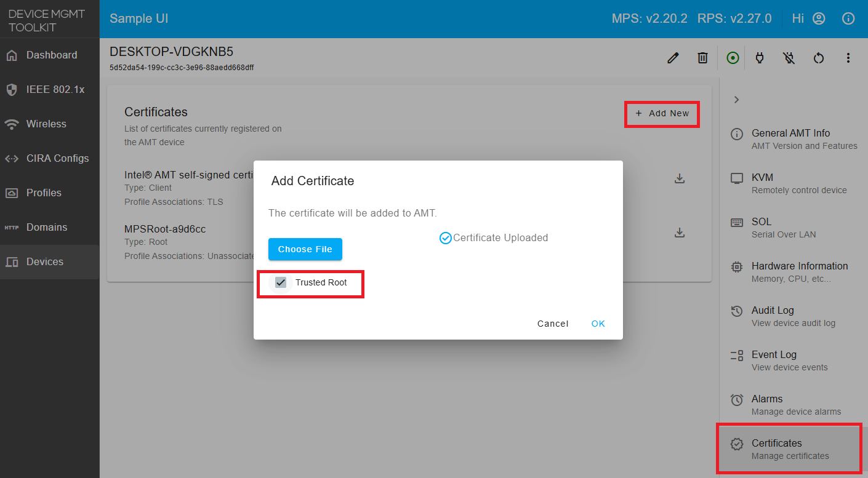This screenshot has width=868, height=478.
Task: Click the SOL keyboard icon
Action: click(737, 223)
